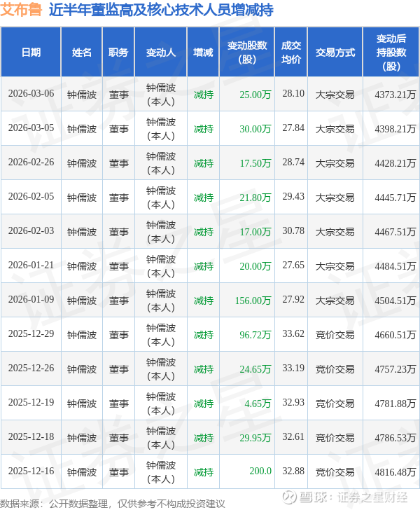
Task: Click holdings value 4660.51万
Action: coord(395,335)
